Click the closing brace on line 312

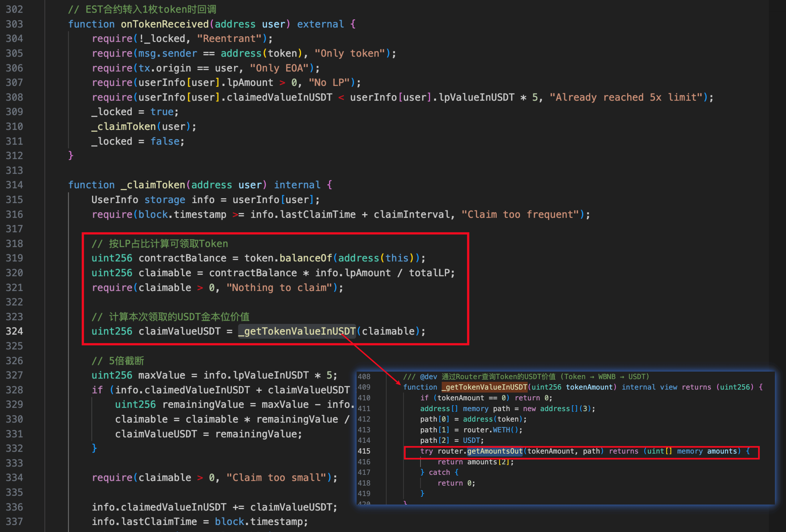coord(71,155)
